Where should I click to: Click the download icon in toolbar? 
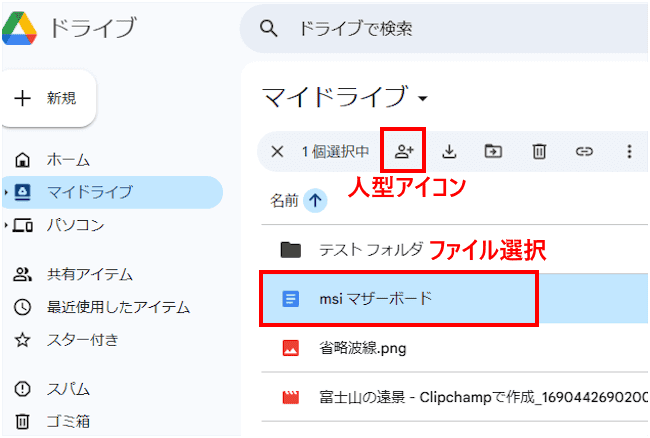point(449,151)
